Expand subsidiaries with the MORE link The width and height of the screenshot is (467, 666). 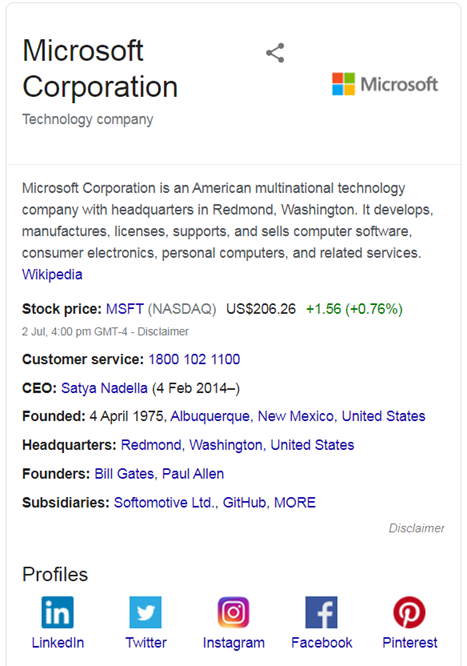click(294, 503)
